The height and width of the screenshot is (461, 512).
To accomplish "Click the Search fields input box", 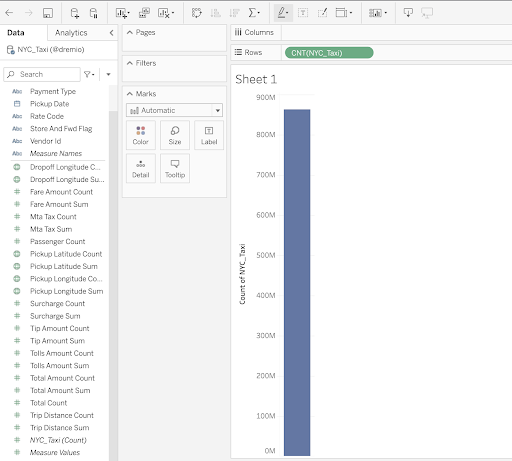I will (x=42, y=74).
